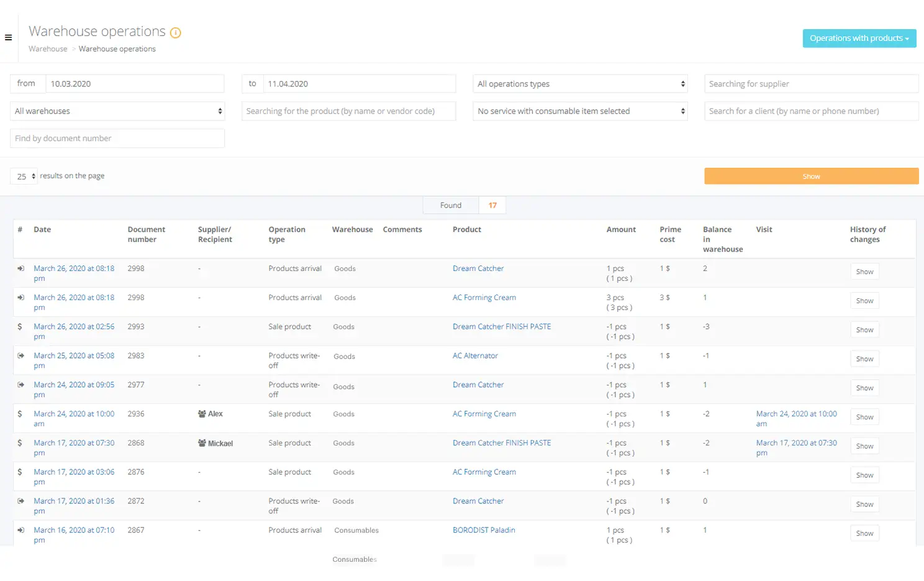This screenshot has width=924, height=581.
Task: Show history of changes for document 2983
Action: [x=864, y=359]
